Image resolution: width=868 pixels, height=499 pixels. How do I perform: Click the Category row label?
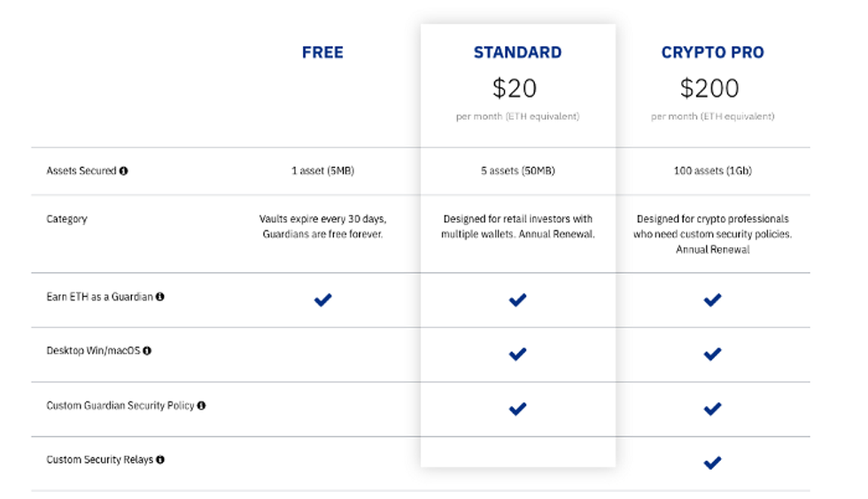point(67,219)
